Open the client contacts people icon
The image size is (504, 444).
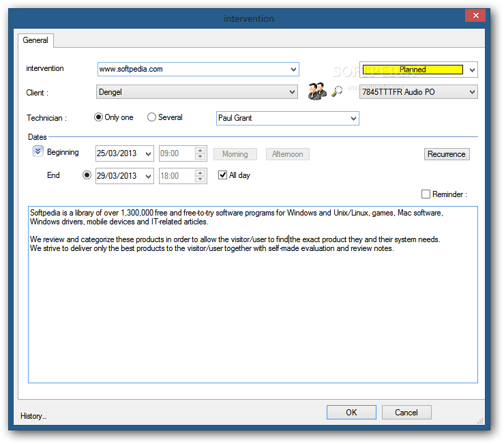(x=317, y=91)
